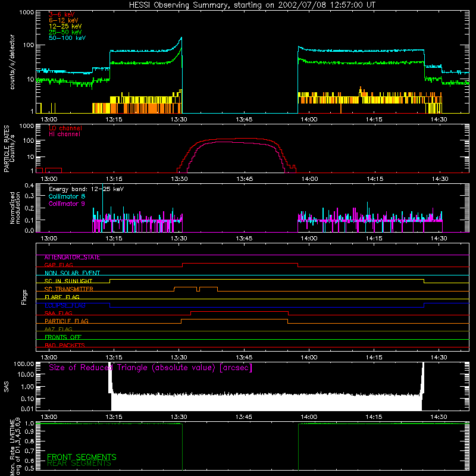Click the blue 'ECLIPSE_FLAG' label
The image size is (476, 476).
click(65, 305)
